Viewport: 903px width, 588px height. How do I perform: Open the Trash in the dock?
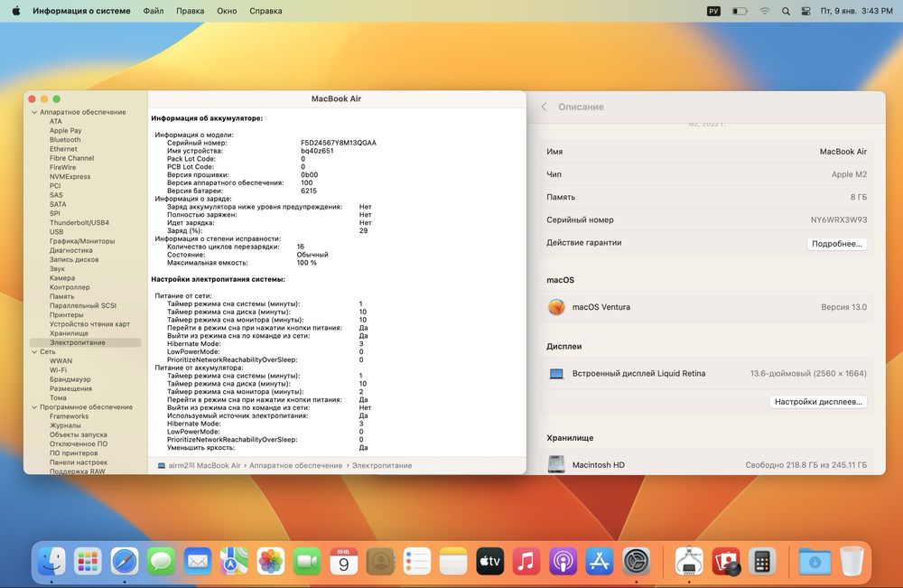point(852,561)
